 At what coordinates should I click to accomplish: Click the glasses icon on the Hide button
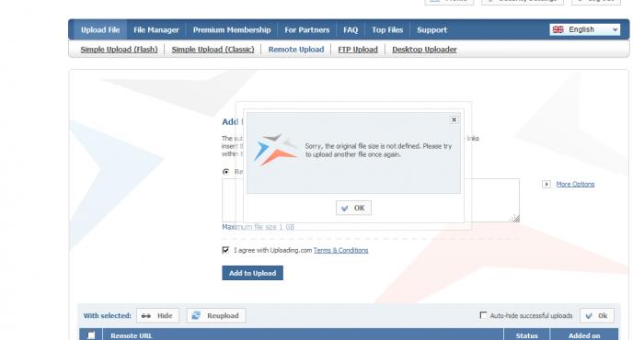145,316
